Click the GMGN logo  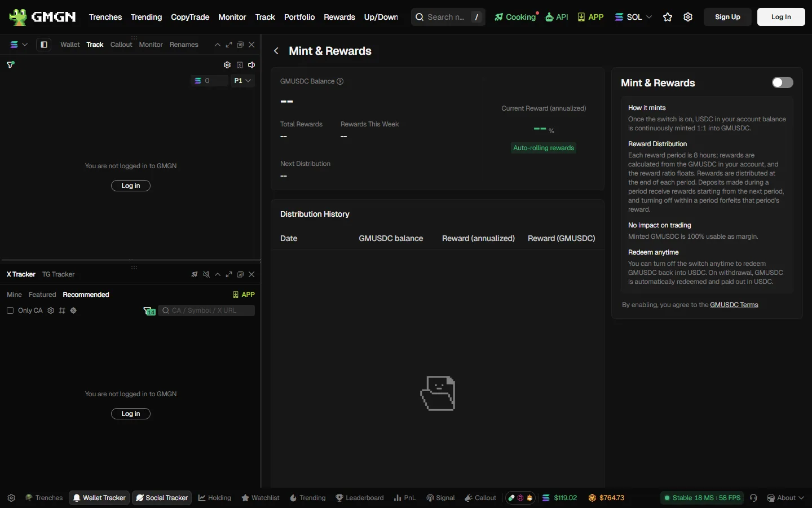(42, 17)
